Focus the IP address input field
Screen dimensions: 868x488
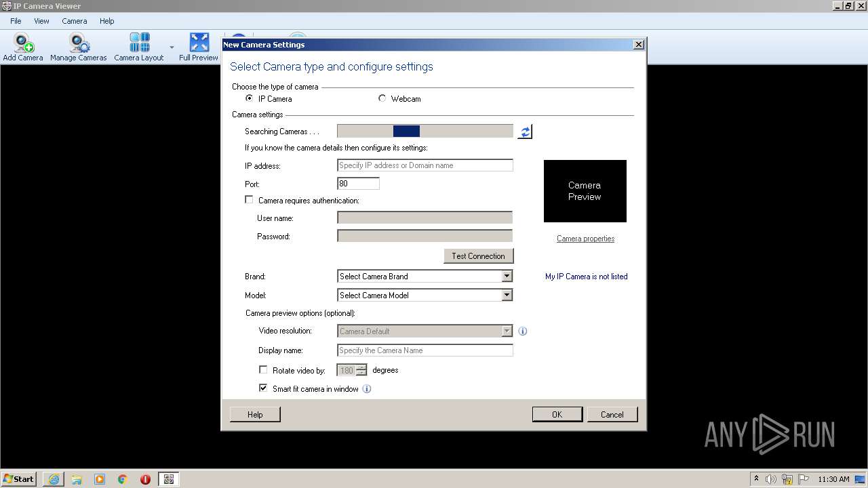[425, 165]
